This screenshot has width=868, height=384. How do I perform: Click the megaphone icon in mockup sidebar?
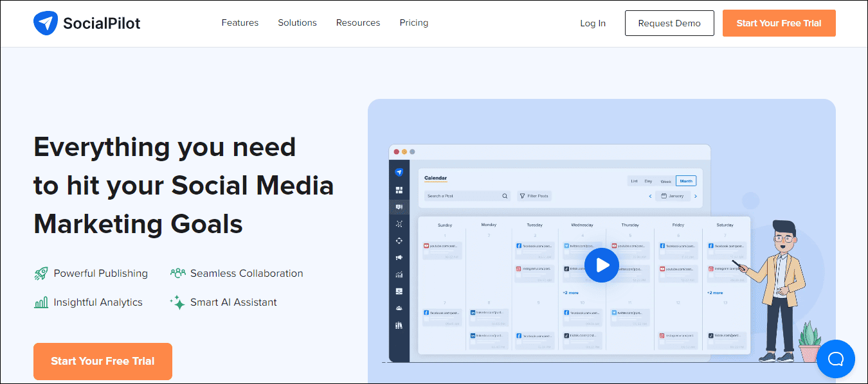[399, 257]
